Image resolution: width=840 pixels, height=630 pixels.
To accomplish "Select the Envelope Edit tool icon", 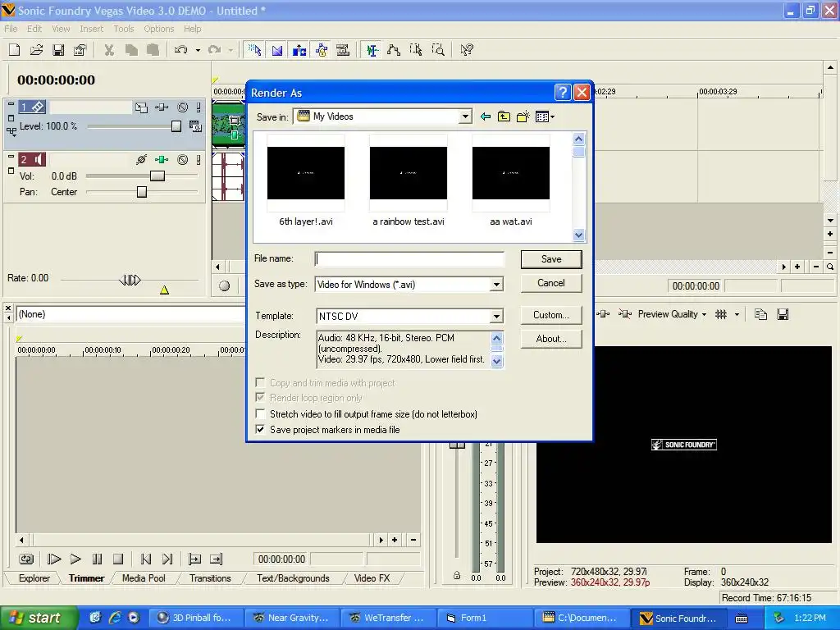I will tap(394, 50).
